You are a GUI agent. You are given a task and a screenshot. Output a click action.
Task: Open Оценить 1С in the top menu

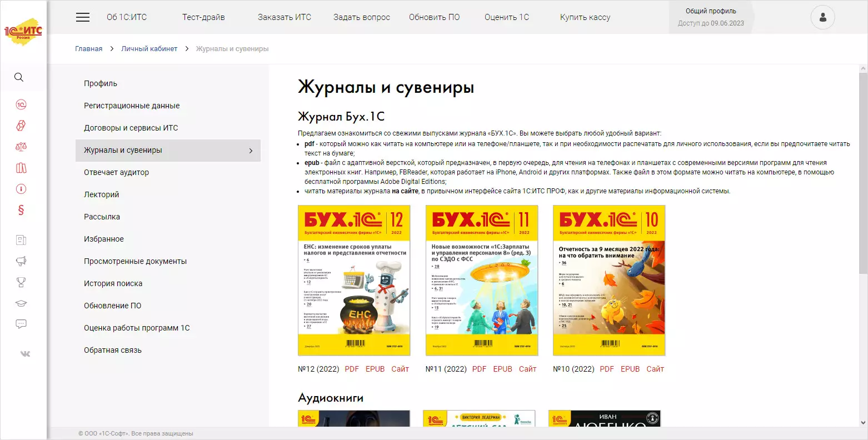(x=507, y=17)
